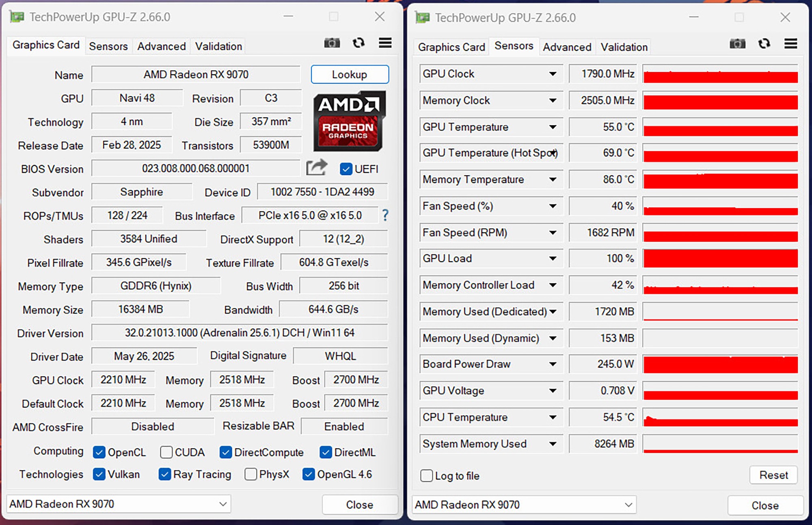The height and width of the screenshot is (525, 812).
Task: Switch to Advanced tab in left window
Action: pyautogui.click(x=161, y=46)
